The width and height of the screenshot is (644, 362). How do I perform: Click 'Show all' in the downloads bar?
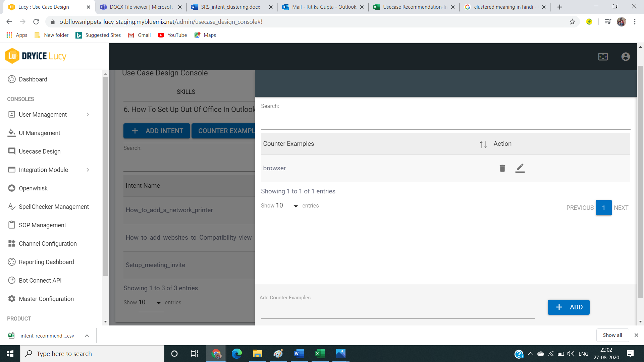coord(612,335)
